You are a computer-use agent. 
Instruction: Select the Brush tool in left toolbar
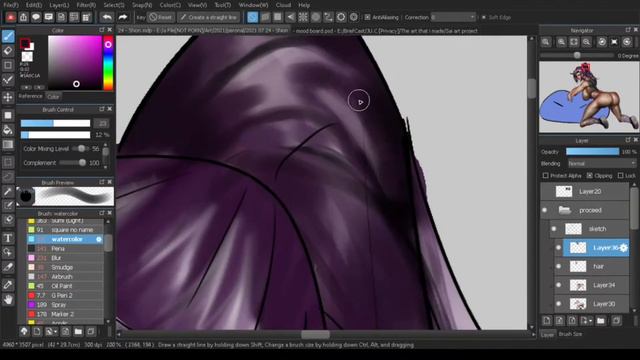8,36
